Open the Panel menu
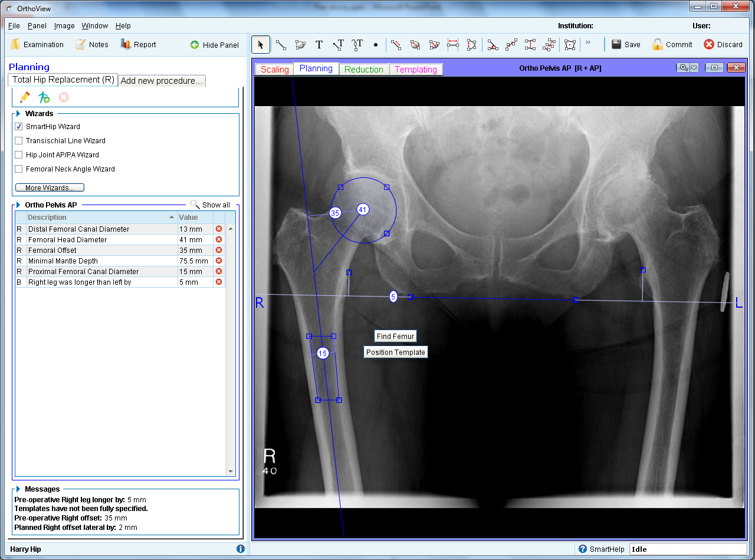This screenshot has height=560, width=755. 37,26
